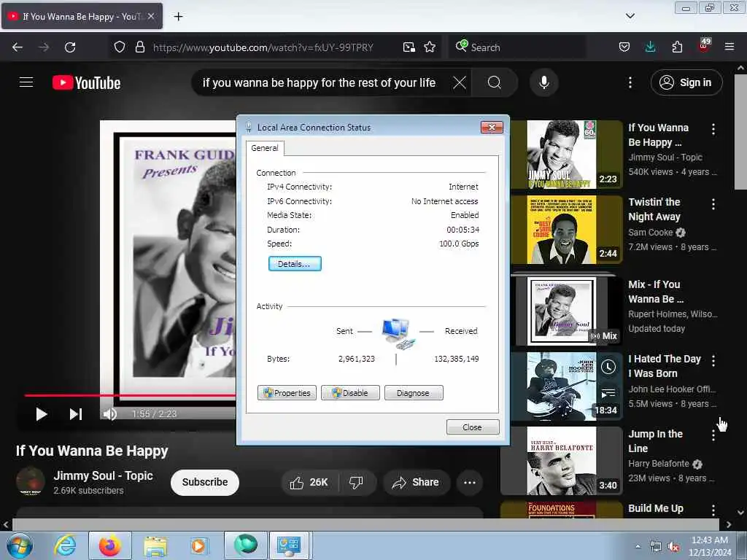The height and width of the screenshot is (560, 747).
Task: Open options menu for Twistin' the Night Away
Action: tap(713, 204)
